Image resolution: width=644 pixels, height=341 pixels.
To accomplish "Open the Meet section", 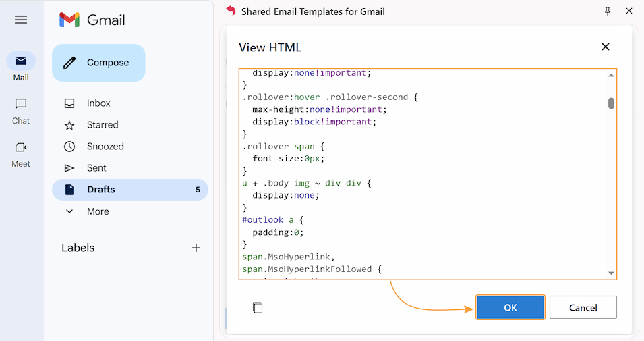I will [x=20, y=155].
